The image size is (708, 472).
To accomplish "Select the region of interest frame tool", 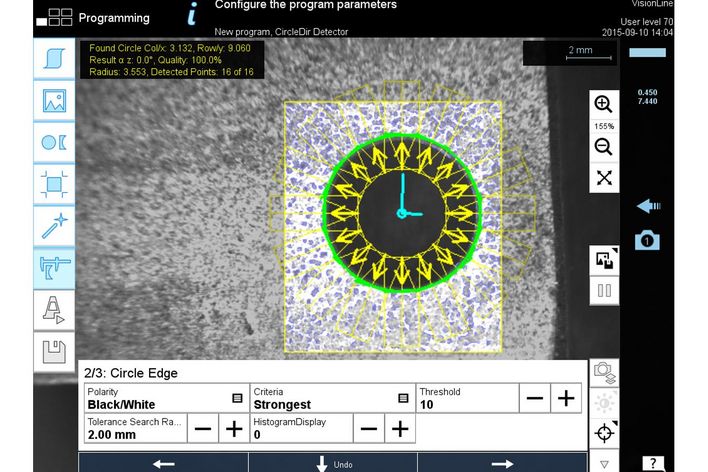I will (x=54, y=183).
